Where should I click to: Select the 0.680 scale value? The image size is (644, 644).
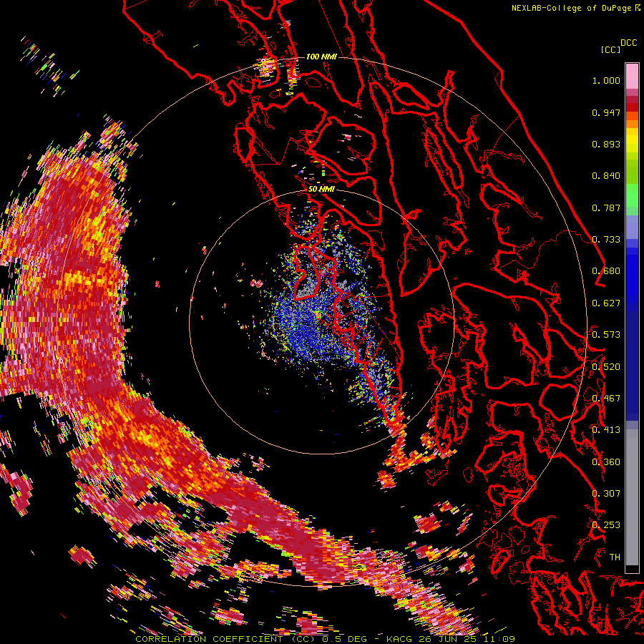point(606,271)
